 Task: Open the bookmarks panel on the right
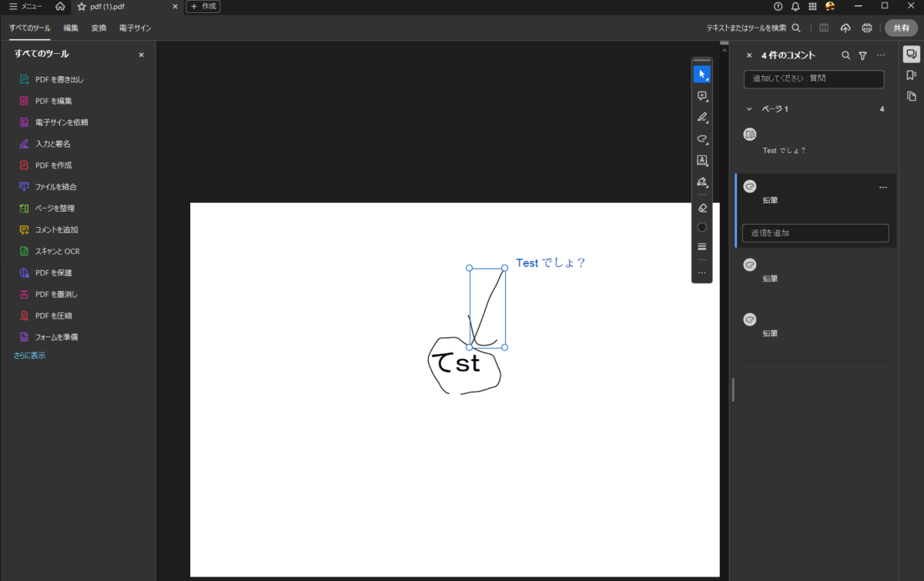[912, 74]
